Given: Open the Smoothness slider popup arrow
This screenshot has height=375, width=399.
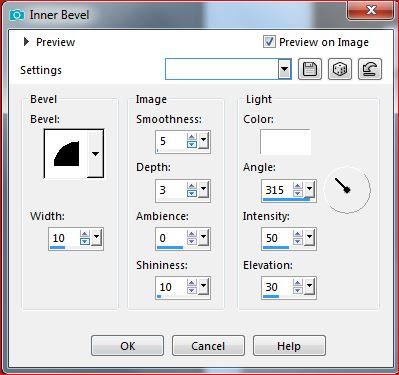Looking at the screenshot, I should pyautogui.click(x=203, y=141).
